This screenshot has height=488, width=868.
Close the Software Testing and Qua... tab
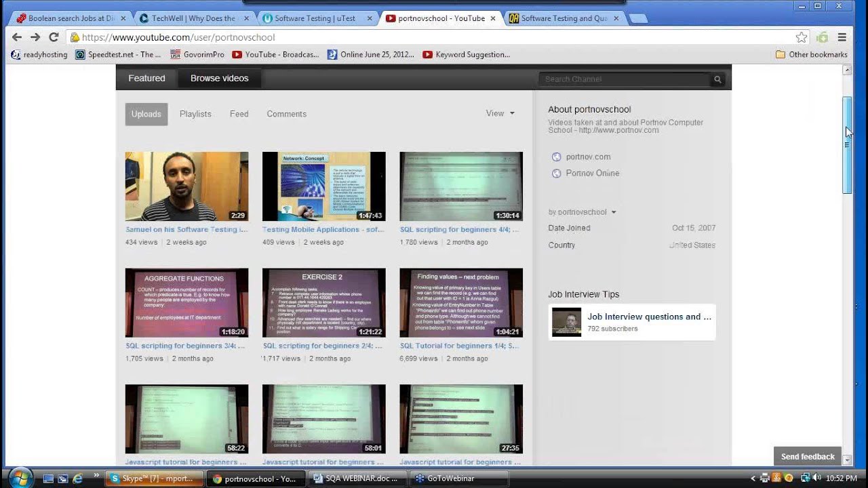point(616,18)
